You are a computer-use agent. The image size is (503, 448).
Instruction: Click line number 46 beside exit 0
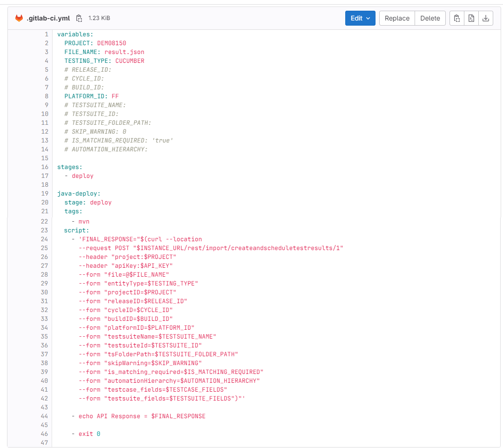tap(45, 434)
